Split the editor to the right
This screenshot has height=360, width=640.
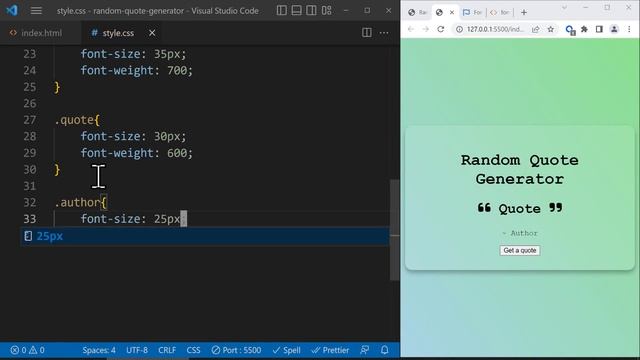click(367, 33)
